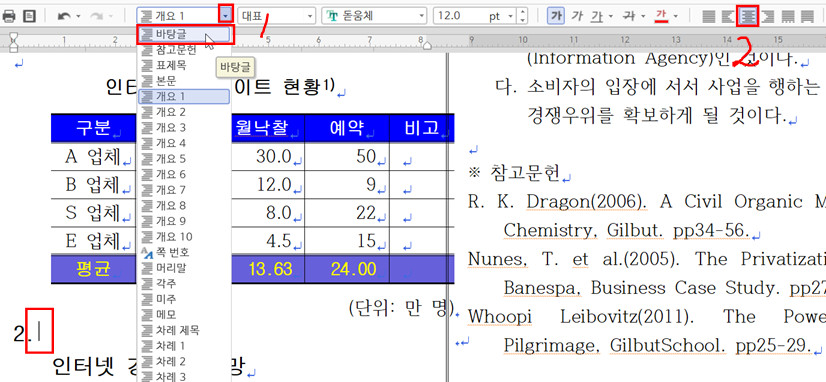Viewport: 826px width, 382px height.
Task: Open strikethrough style dropdown arrow
Action: (x=642, y=16)
